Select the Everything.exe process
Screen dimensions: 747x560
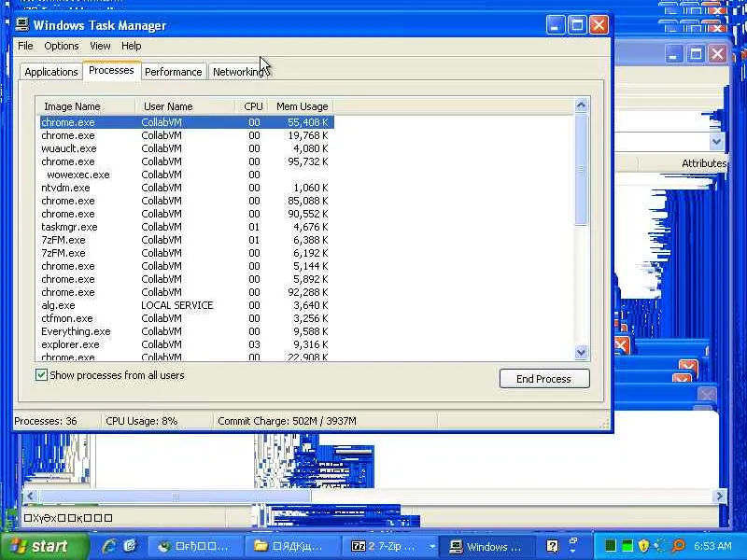(x=187, y=331)
